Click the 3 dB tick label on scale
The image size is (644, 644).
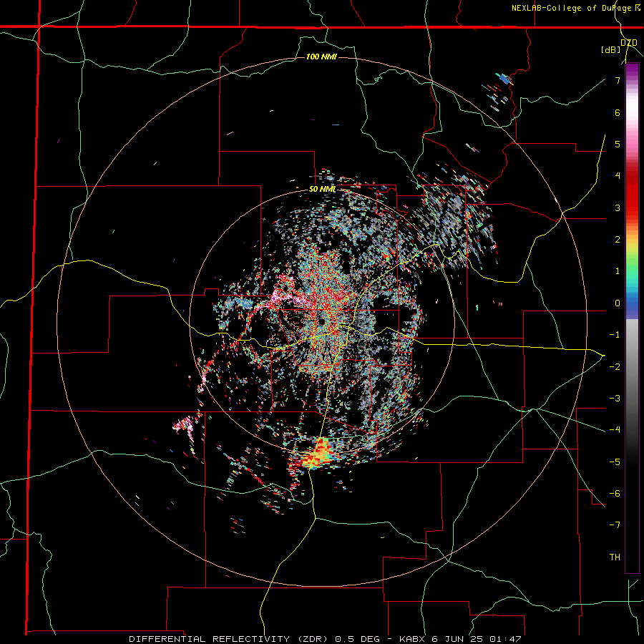click(618, 208)
